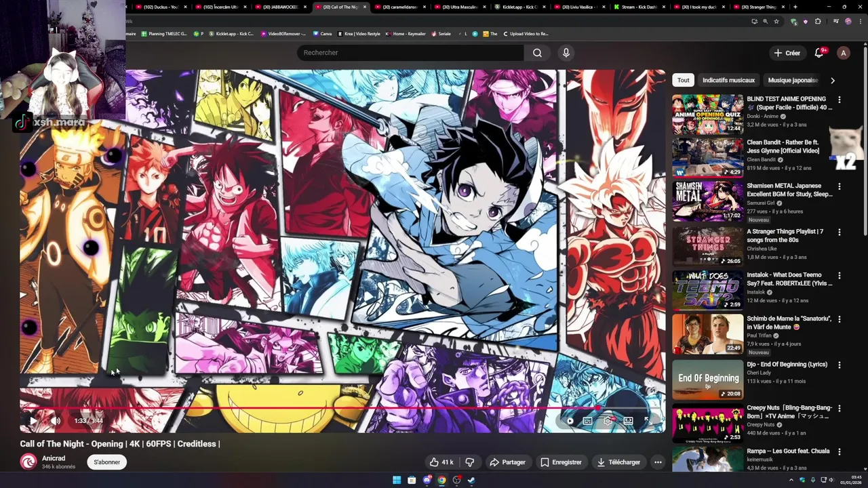Image resolution: width=868 pixels, height=488 pixels.
Task: Open options menu for Instalok Teemo video
Action: tap(840, 276)
